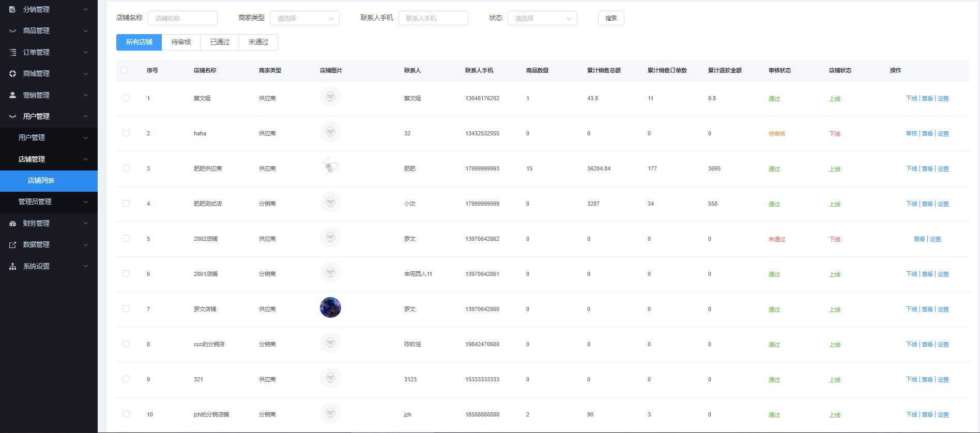Switch to the 未通过 tab
Screen dimensions: 980x433
[258, 42]
